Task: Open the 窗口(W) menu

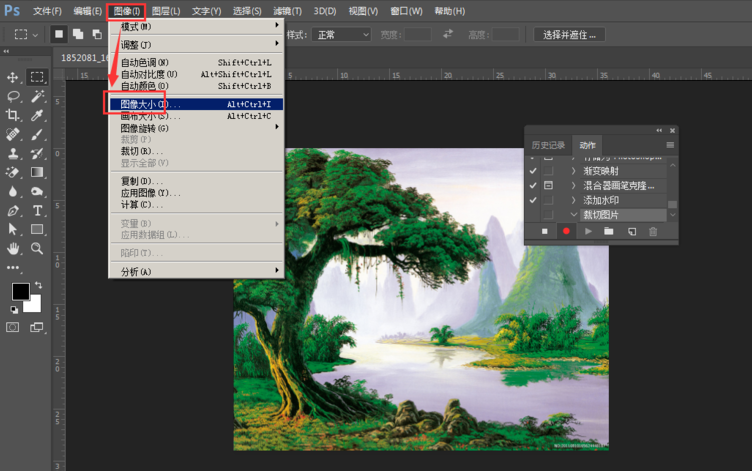Action: point(406,11)
